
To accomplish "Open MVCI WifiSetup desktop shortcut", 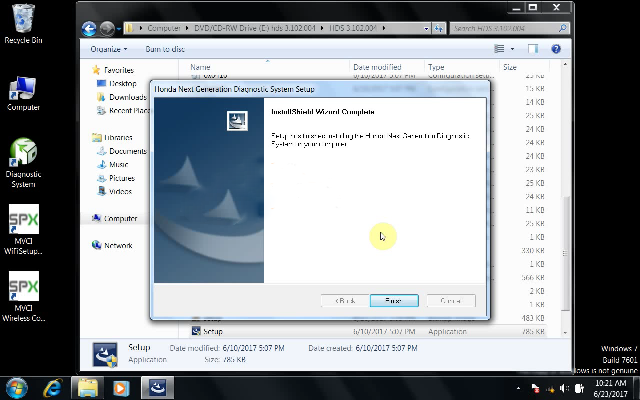I will 23,230.
